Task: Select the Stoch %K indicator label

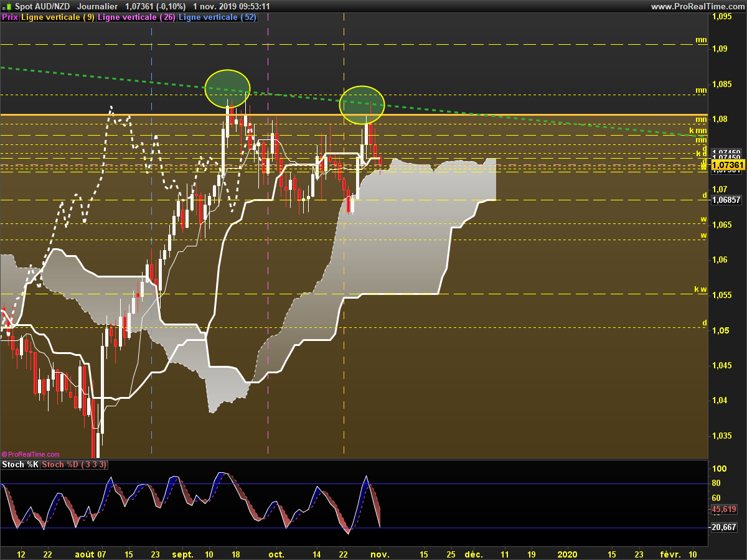Action: click(21, 465)
